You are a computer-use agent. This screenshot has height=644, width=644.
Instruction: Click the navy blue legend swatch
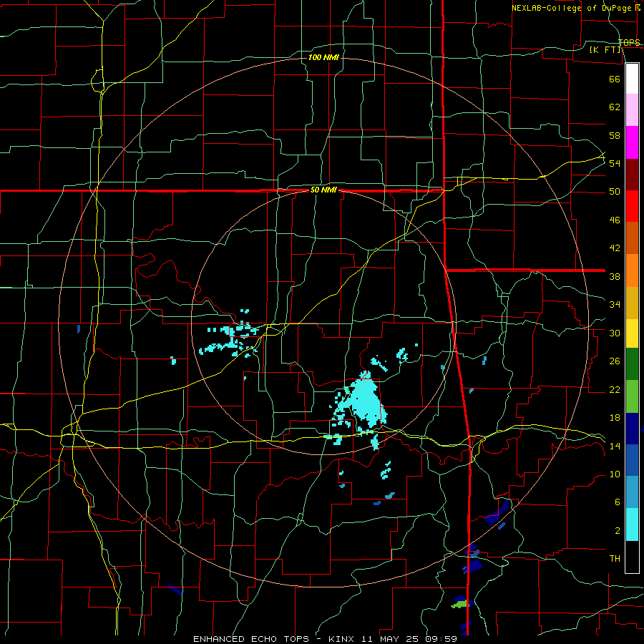632,429
